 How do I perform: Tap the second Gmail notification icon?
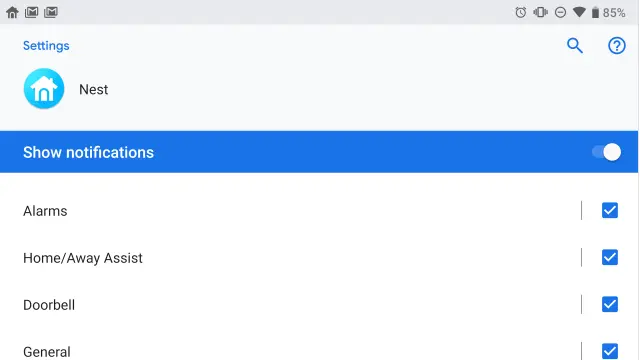[51, 12]
